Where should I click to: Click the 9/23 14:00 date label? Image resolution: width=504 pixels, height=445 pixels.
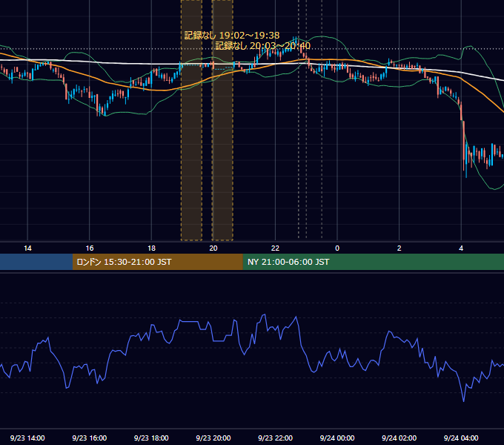(27, 438)
